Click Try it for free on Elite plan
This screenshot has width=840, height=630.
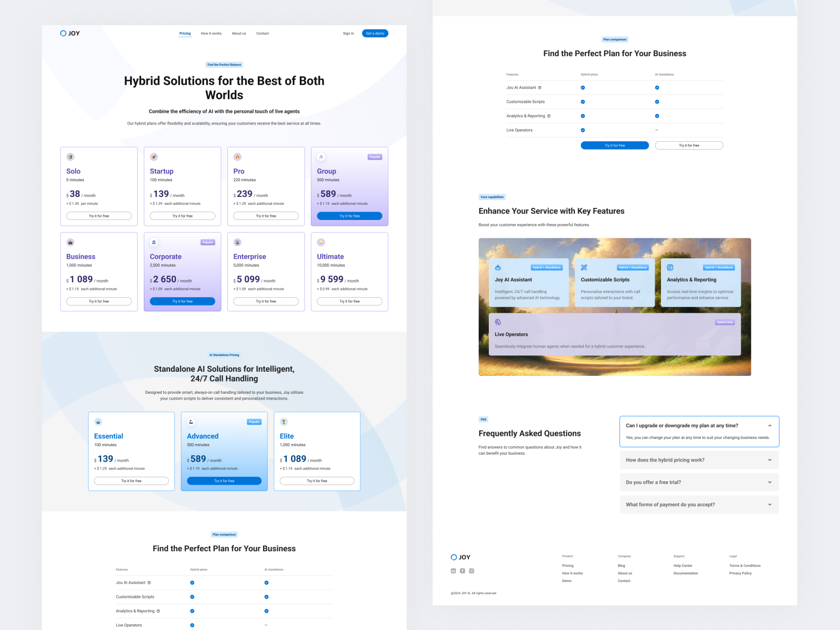point(317,481)
